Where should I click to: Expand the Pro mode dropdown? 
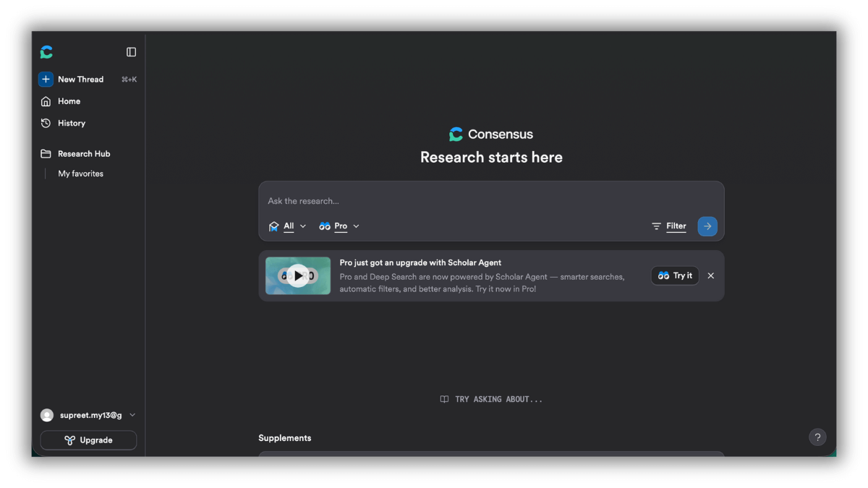tap(339, 226)
